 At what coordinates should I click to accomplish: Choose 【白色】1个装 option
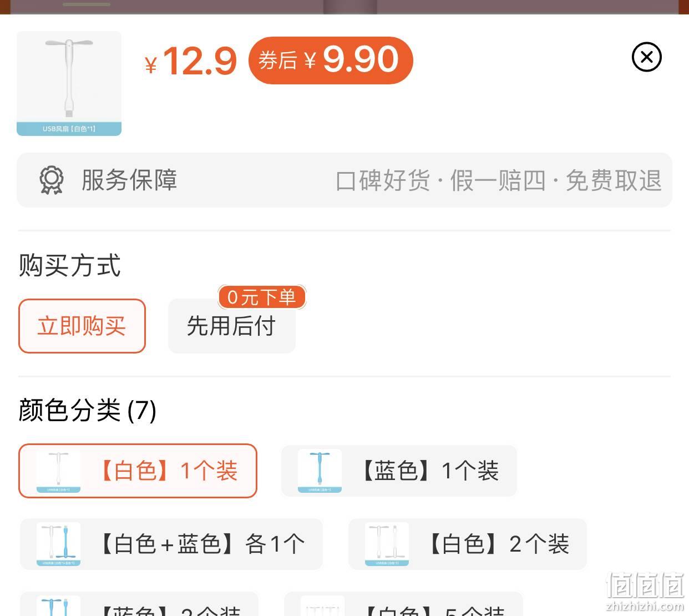(x=138, y=471)
